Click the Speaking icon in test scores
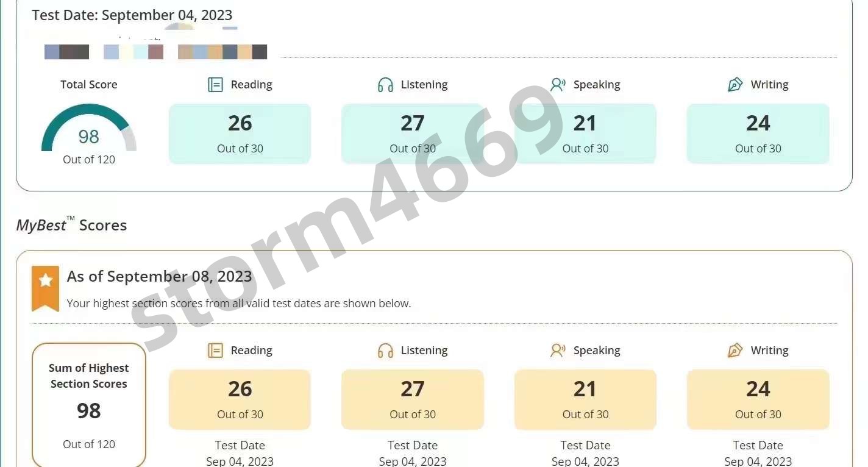 pyautogui.click(x=558, y=85)
